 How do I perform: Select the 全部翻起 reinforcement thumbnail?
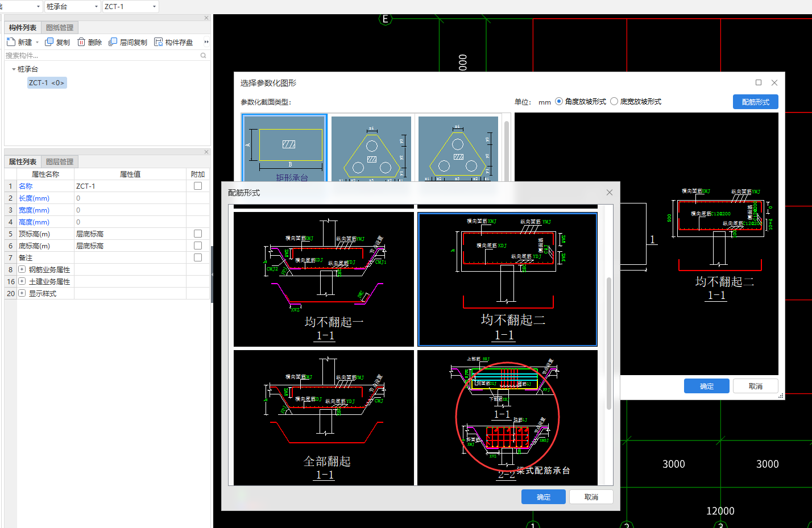[324, 418]
